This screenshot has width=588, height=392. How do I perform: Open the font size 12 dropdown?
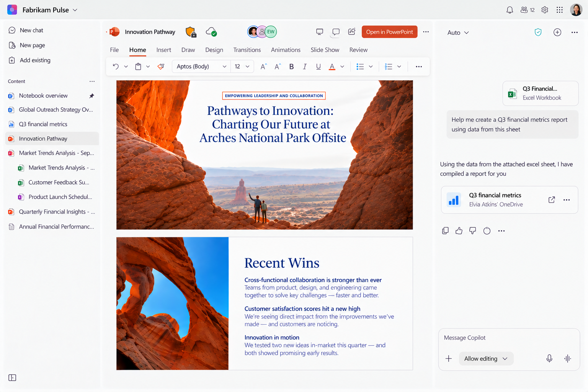click(242, 67)
